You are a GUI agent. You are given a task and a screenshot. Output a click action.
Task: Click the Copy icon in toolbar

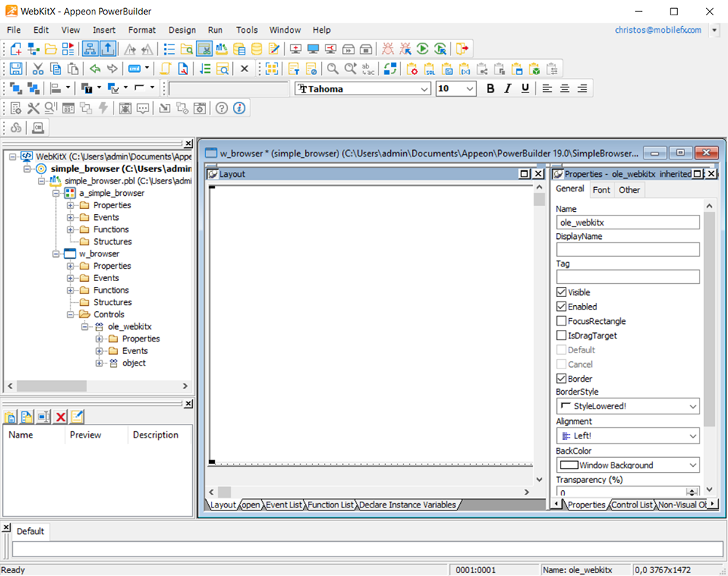(x=55, y=69)
